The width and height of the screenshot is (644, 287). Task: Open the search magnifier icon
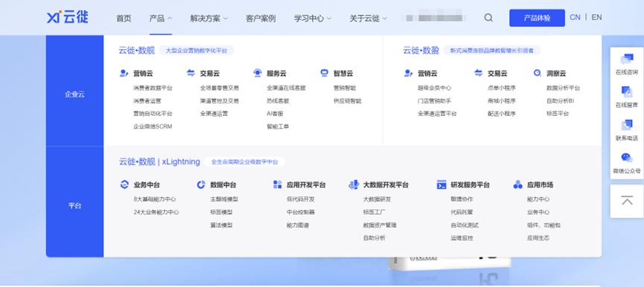[488, 18]
